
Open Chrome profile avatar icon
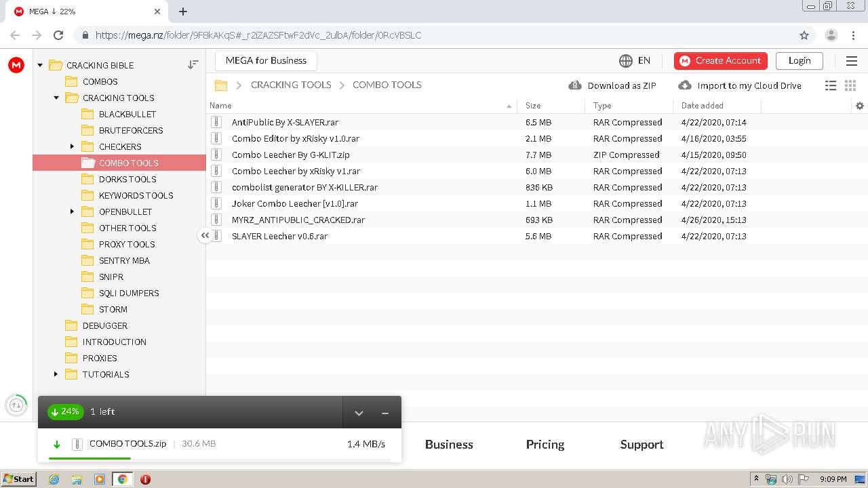tap(831, 35)
